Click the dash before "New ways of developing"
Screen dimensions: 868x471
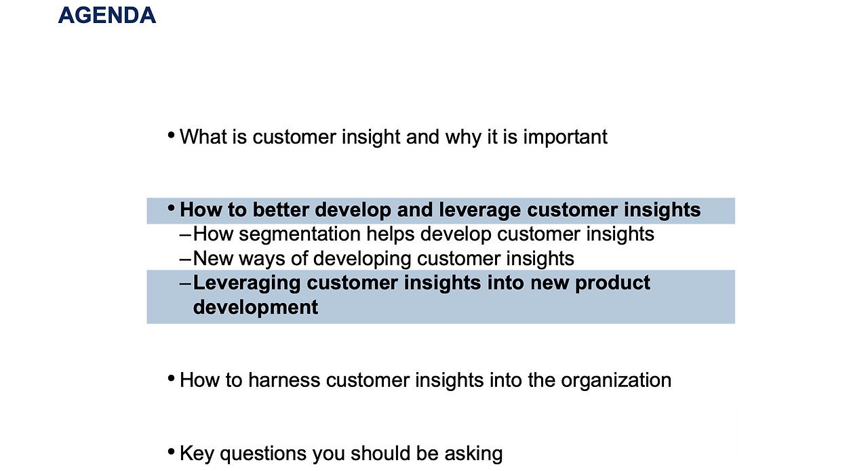pyautogui.click(x=185, y=260)
